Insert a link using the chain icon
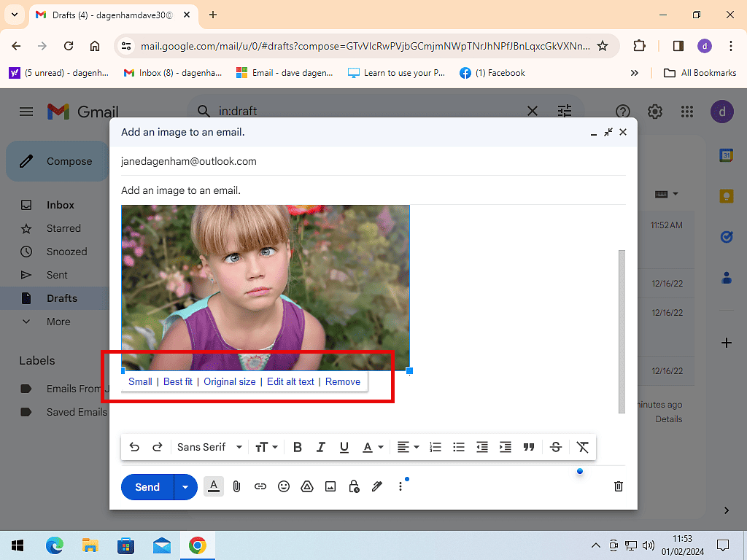Screen dimensions: 747x560 pyautogui.click(x=260, y=486)
